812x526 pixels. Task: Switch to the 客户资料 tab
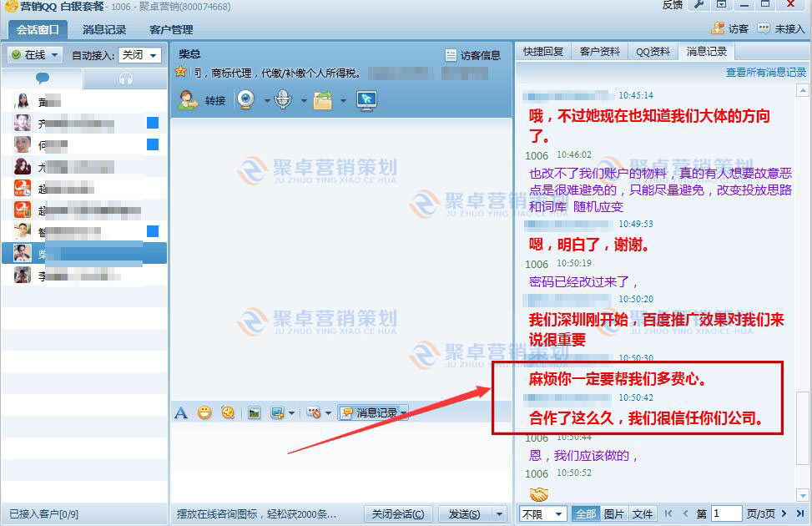click(599, 51)
